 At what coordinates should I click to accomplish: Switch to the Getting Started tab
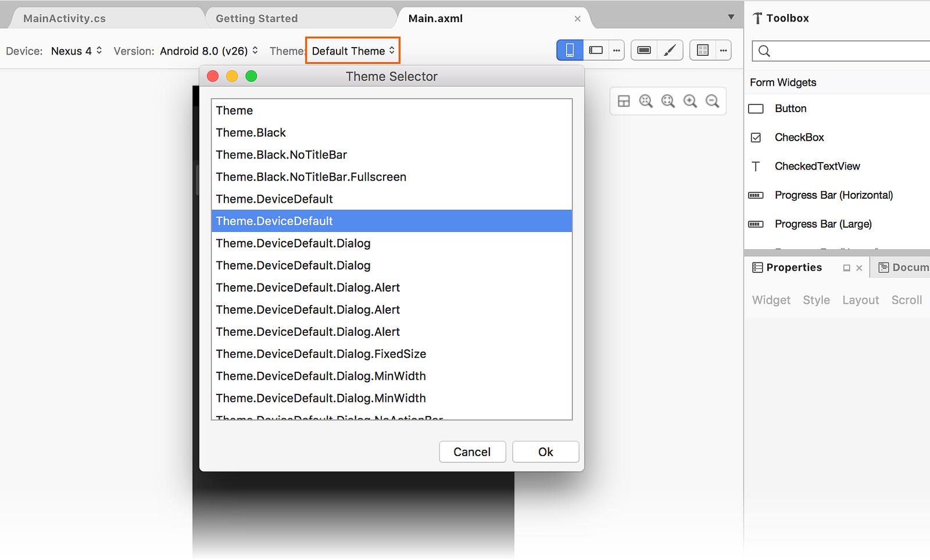[256, 19]
